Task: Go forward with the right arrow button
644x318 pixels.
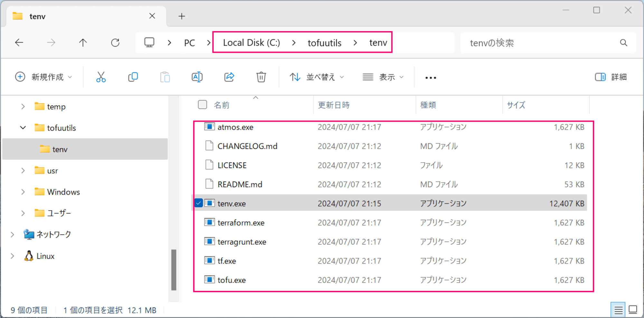Action: (x=51, y=42)
